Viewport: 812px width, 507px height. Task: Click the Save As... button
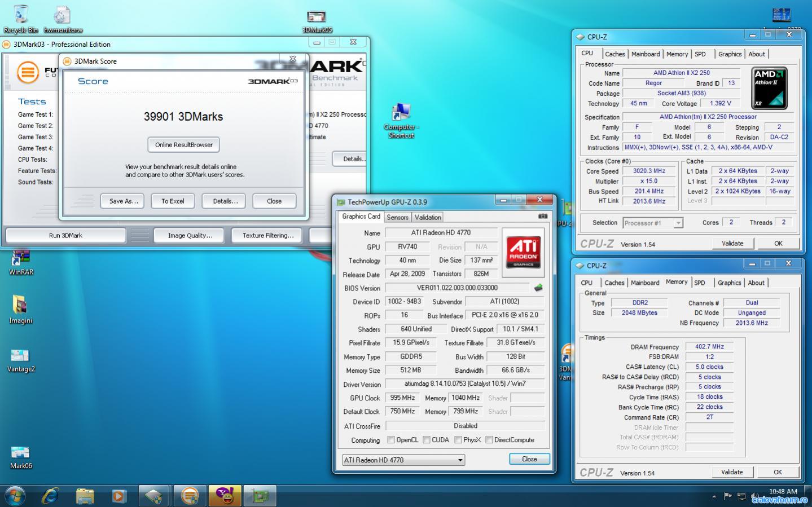pos(123,201)
